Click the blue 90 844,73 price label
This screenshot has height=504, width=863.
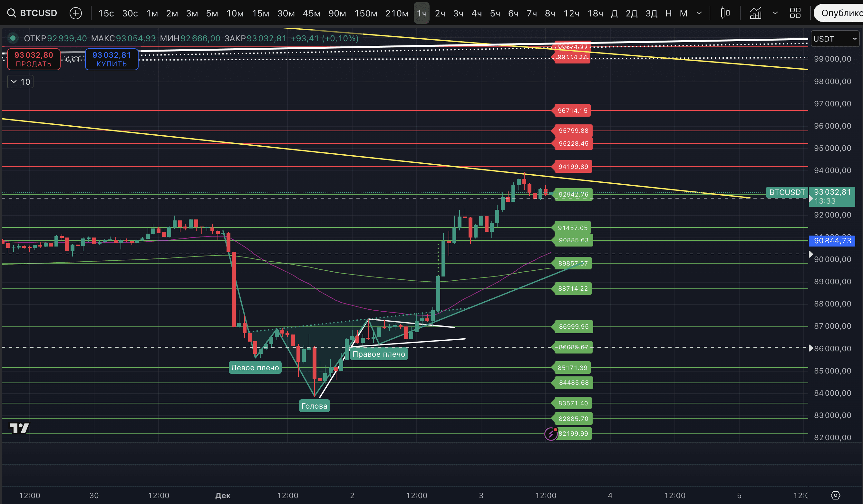[x=832, y=241]
